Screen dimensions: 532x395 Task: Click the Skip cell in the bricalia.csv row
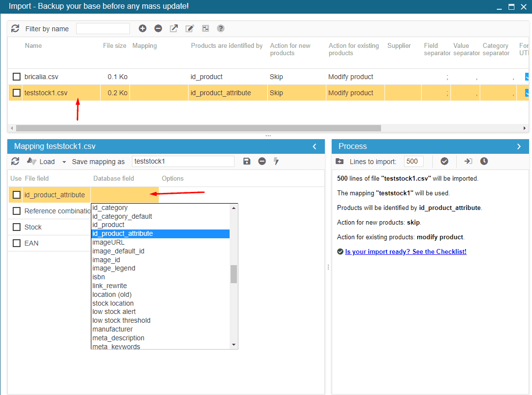pos(276,77)
